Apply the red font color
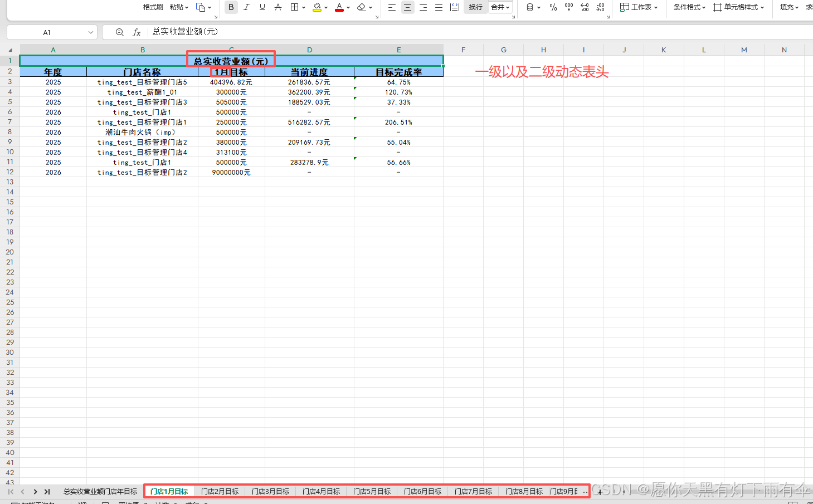The image size is (813, 504). (339, 7)
